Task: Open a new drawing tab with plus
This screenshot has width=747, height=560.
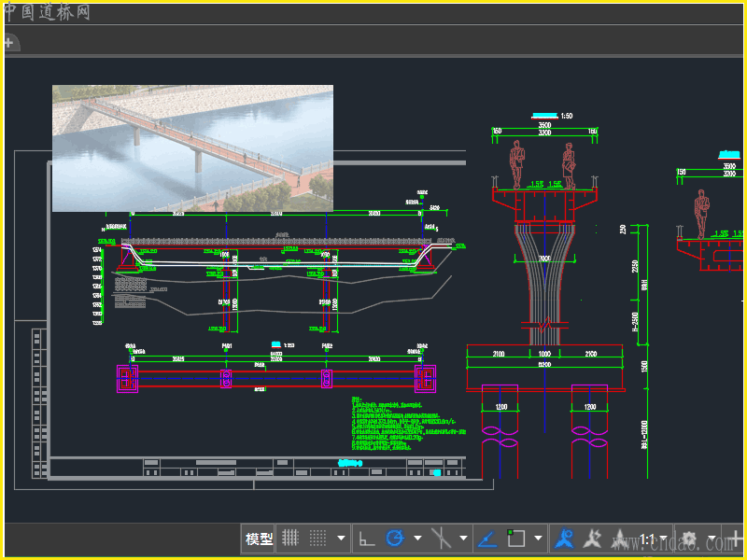Action: (x=9, y=43)
